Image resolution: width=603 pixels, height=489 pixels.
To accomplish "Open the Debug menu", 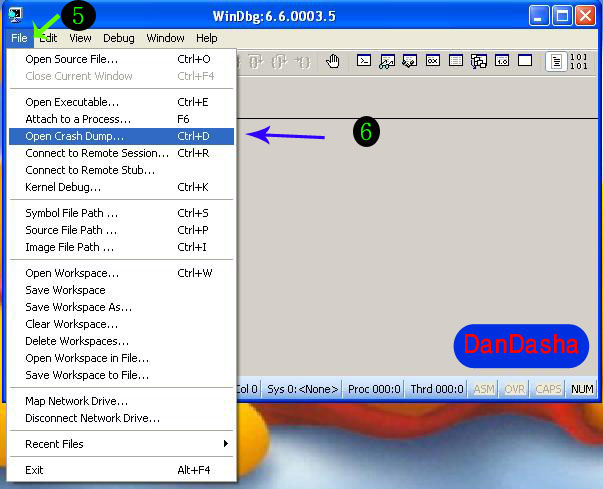I will coord(119,38).
